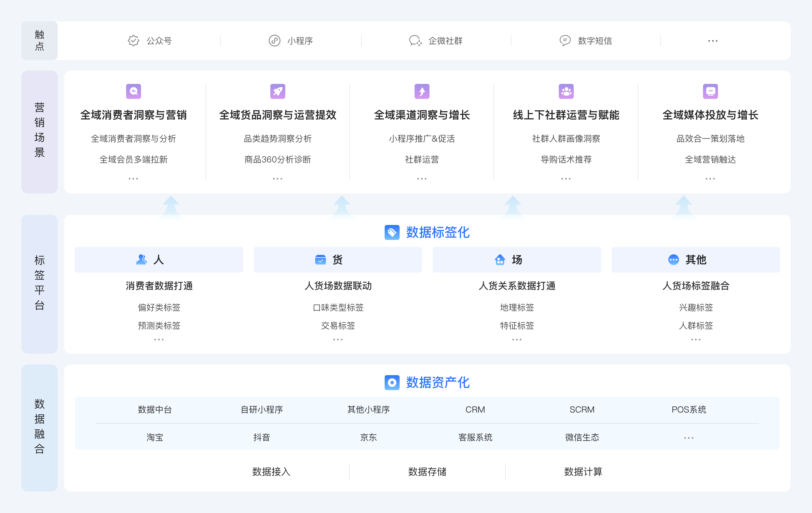Select the 货 tag category header

point(338,260)
